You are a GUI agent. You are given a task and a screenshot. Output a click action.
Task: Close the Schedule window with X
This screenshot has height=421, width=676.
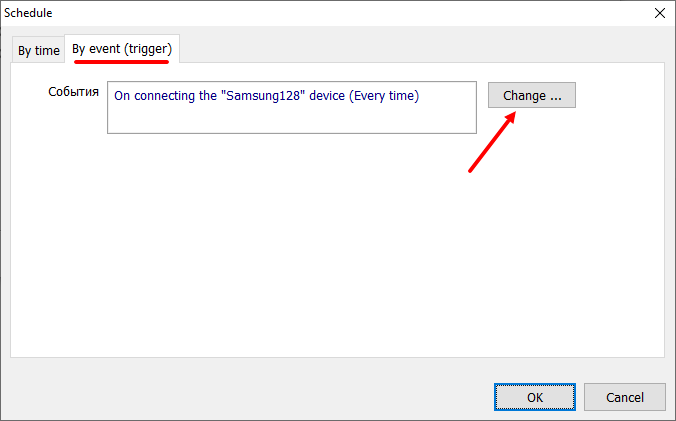pos(659,13)
